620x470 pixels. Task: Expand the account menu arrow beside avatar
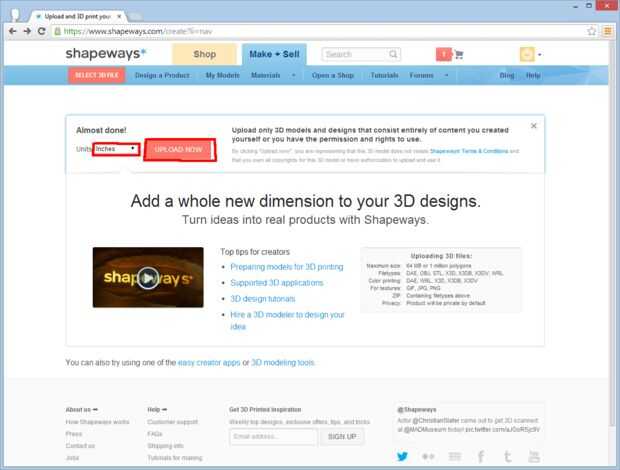click(x=540, y=55)
